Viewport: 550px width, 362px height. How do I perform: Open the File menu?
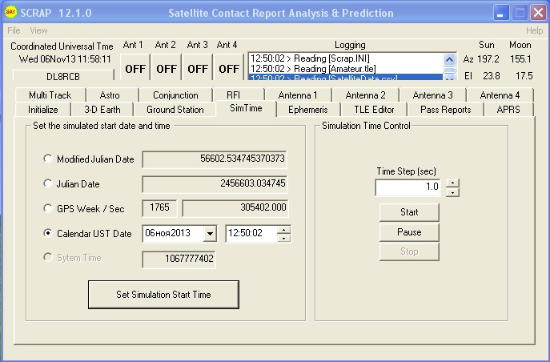tap(14, 31)
